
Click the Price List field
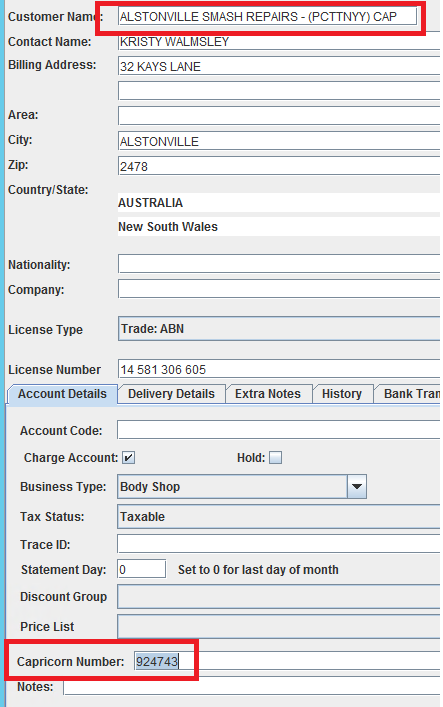tap(278, 626)
